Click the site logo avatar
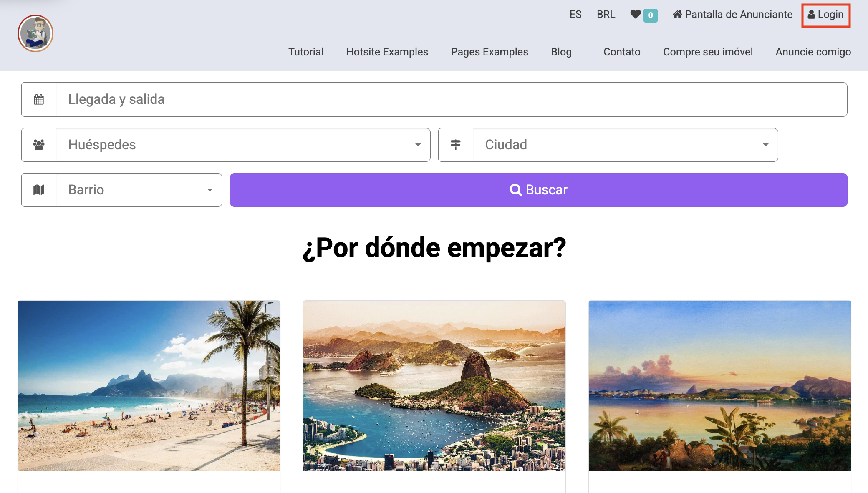The width and height of the screenshot is (868, 493). tap(35, 33)
